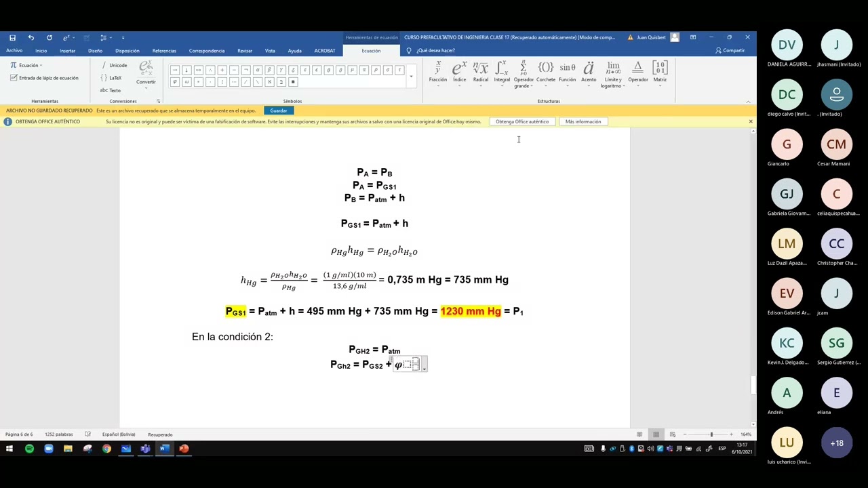The height and width of the screenshot is (488, 868).
Task: Expand the symbols gallery
Action: tap(411, 76)
